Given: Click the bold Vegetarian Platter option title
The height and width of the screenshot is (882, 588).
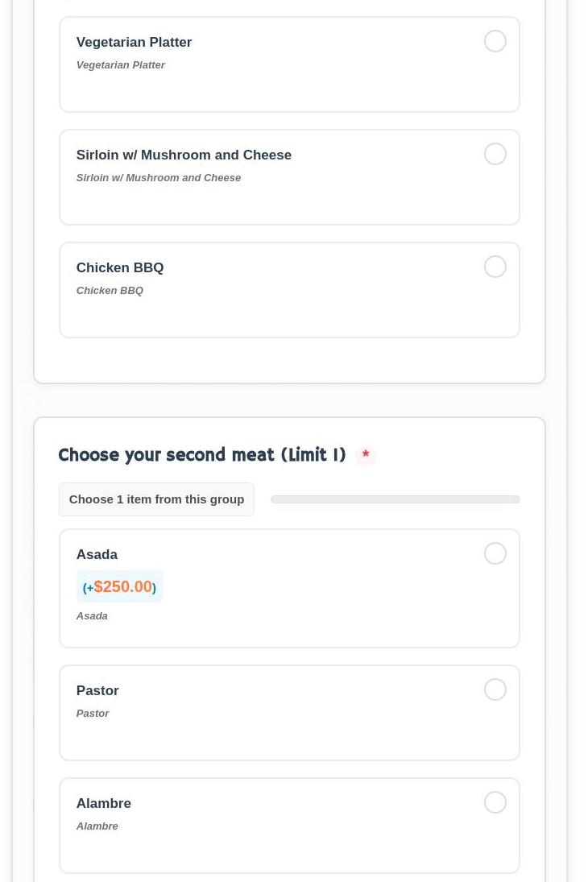Looking at the screenshot, I should tap(134, 42).
